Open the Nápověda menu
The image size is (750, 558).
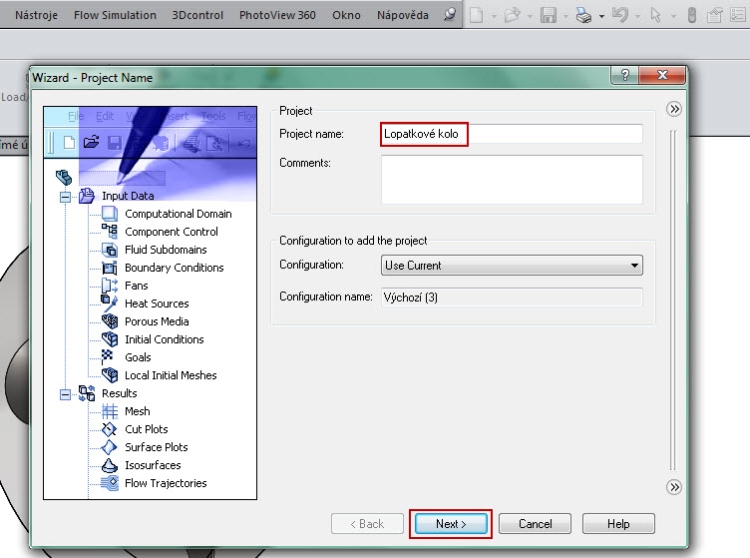[x=403, y=15]
